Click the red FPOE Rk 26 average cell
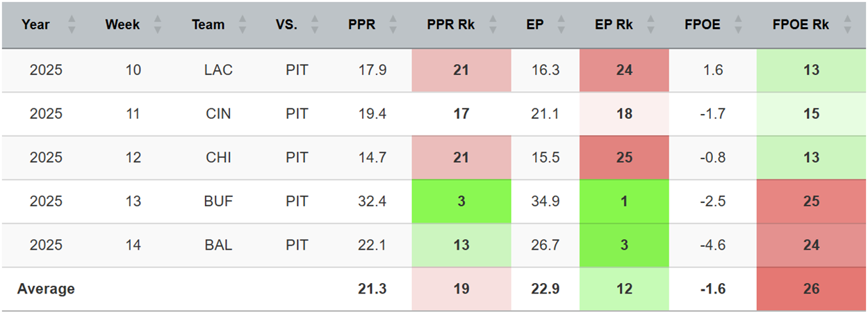 coord(811,289)
